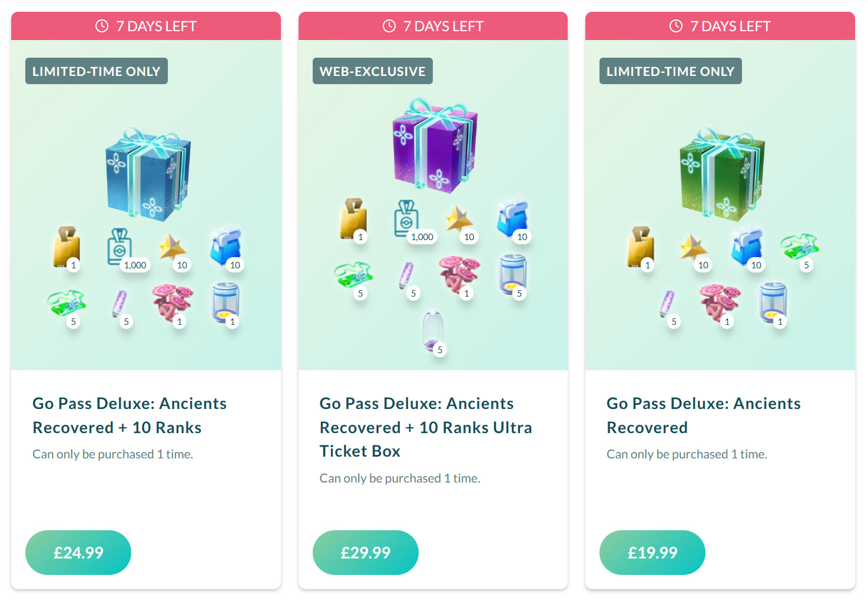The height and width of the screenshot is (602, 868).
Task: Click the gold star icon in purple box card
Action: 459,219
